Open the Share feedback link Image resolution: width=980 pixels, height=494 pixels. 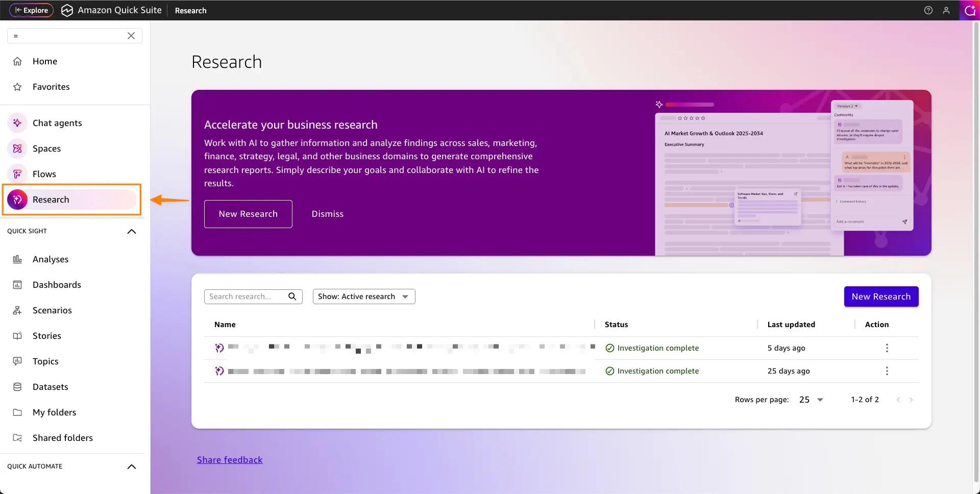click(x=230, y=460)
